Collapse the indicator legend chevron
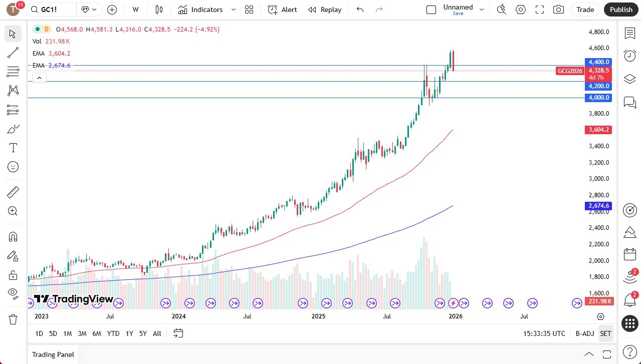The height and width of the screenshot is (364, 641). (39, 78)
